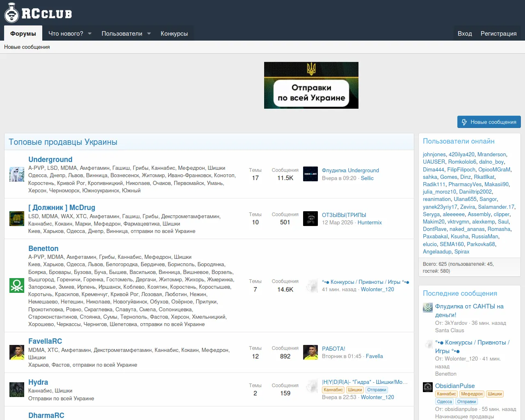525x420 pixels.
Task: Click the avatar beside ОТЗЫВЫ|ТРИПЫ last post
Action: tap(310, 219)
